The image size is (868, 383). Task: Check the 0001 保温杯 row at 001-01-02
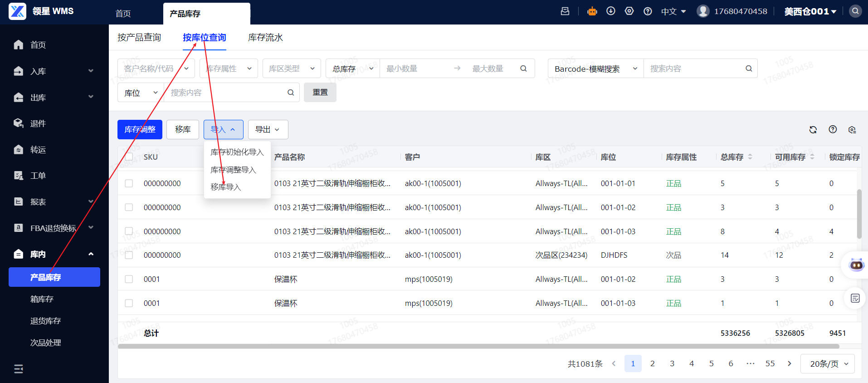point(129,279)
